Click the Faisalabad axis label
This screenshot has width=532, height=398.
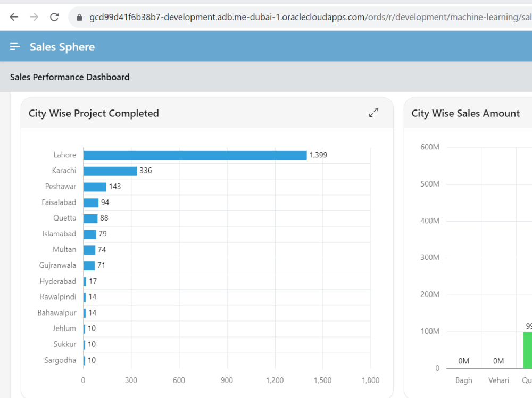tap(59, 202)
